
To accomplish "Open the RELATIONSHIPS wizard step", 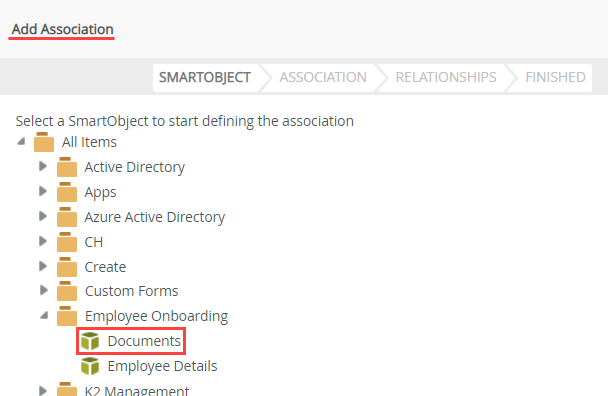I will point(446,77).
